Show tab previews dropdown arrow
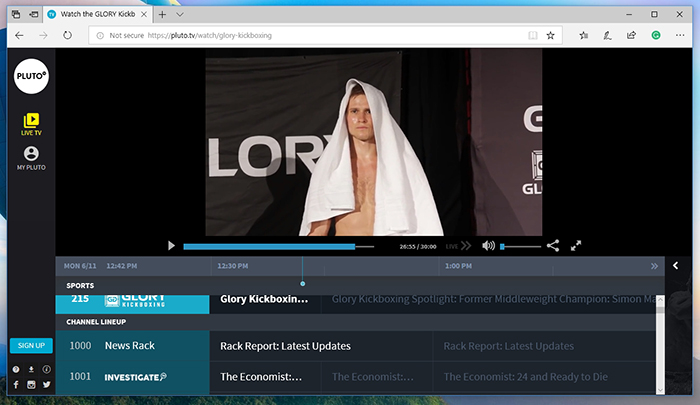Screen dimensions: 700x405 179,15
